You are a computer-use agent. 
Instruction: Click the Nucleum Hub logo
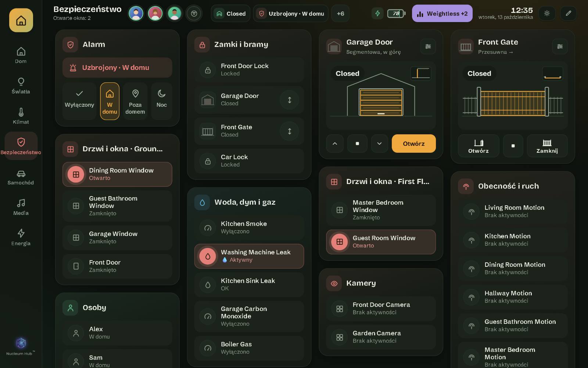click(x=21, y=346)
